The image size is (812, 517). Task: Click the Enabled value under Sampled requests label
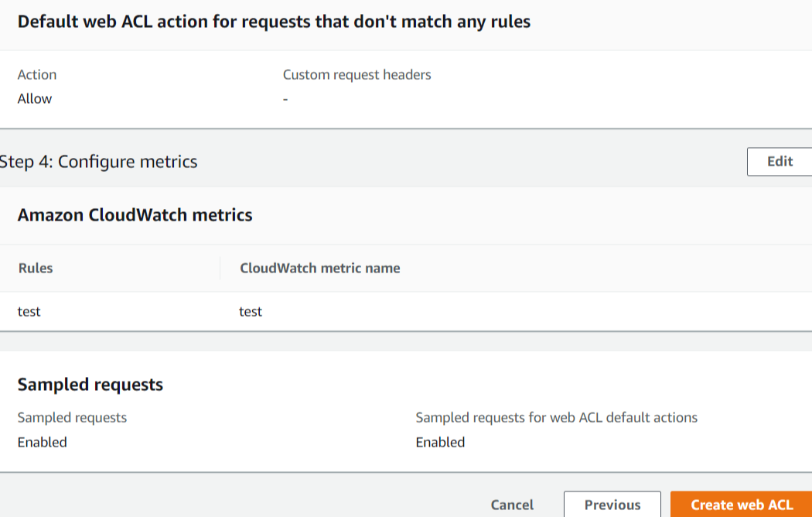(x=43, y=443)
